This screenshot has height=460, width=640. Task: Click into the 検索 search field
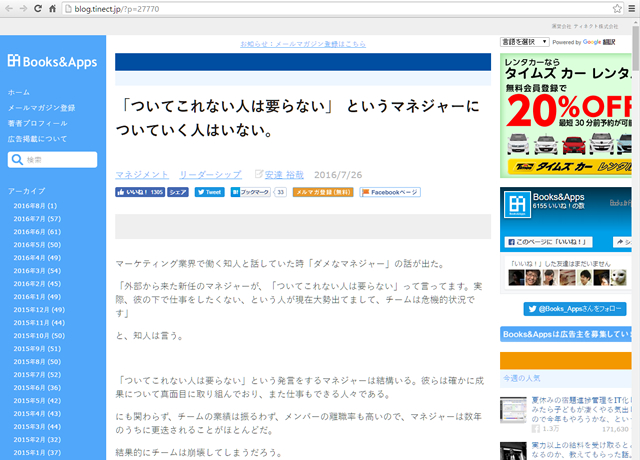[58, 160]
